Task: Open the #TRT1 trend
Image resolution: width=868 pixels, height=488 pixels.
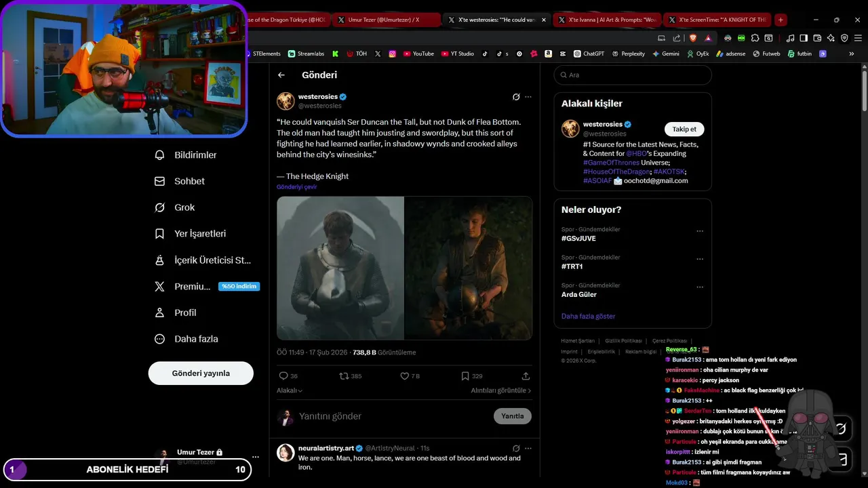Action: (x=572, y=266)
